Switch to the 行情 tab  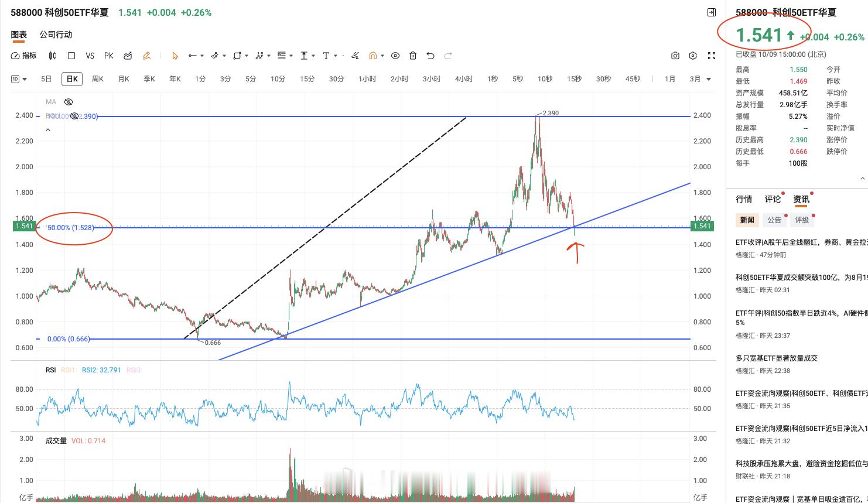click(744, 199)
